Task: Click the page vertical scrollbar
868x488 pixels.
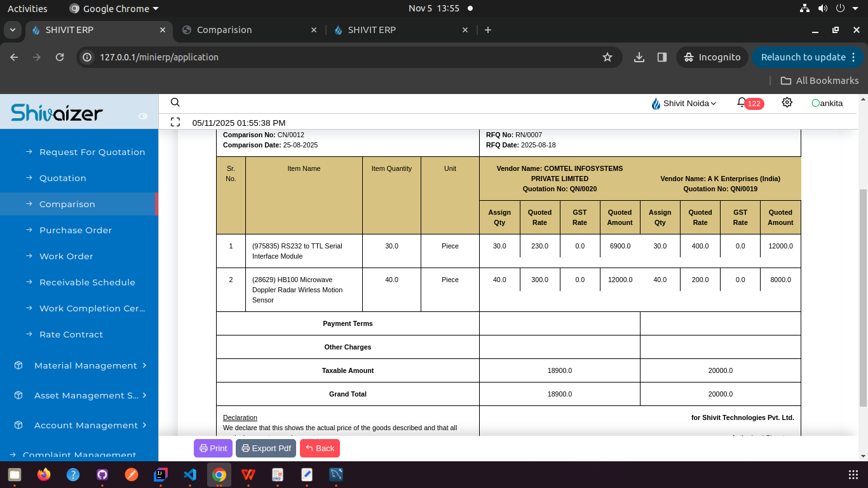Action: [862, 297]
